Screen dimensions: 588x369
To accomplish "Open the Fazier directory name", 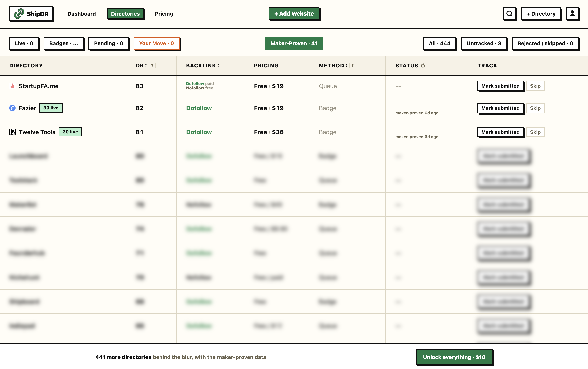I will click(27, 108).
